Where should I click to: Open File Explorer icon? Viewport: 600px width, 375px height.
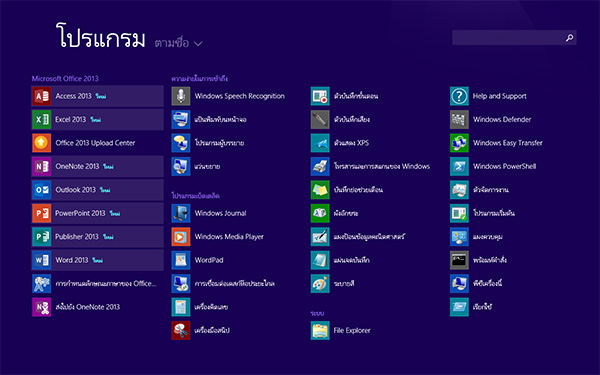click(x=320, y=330)
